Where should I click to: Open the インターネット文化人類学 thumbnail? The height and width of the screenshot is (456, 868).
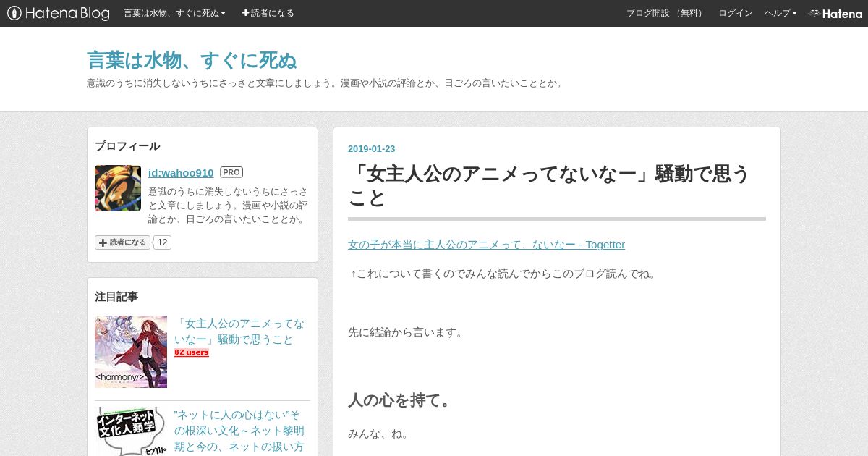(x=131, y=431)
